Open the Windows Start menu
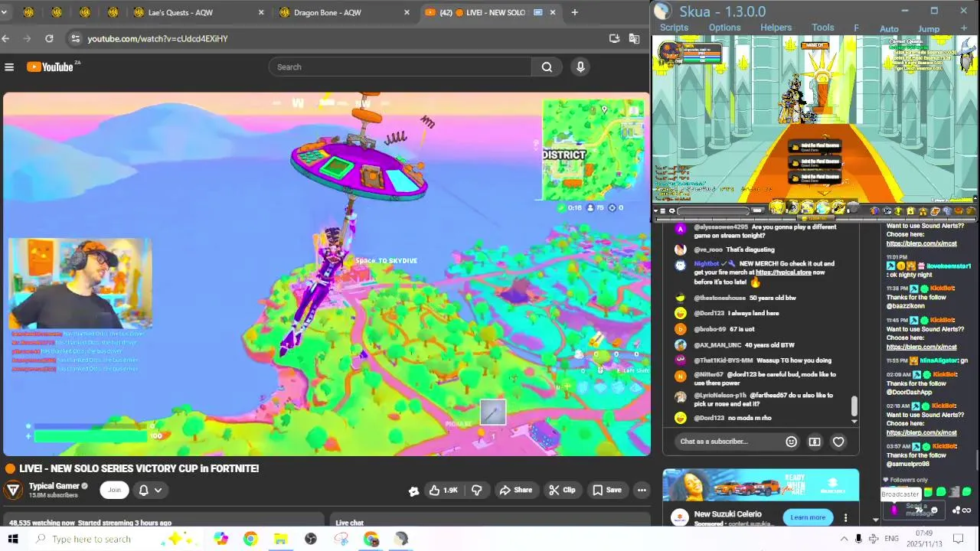This screenshot has height=551, width=980. [x=13, y=539]
